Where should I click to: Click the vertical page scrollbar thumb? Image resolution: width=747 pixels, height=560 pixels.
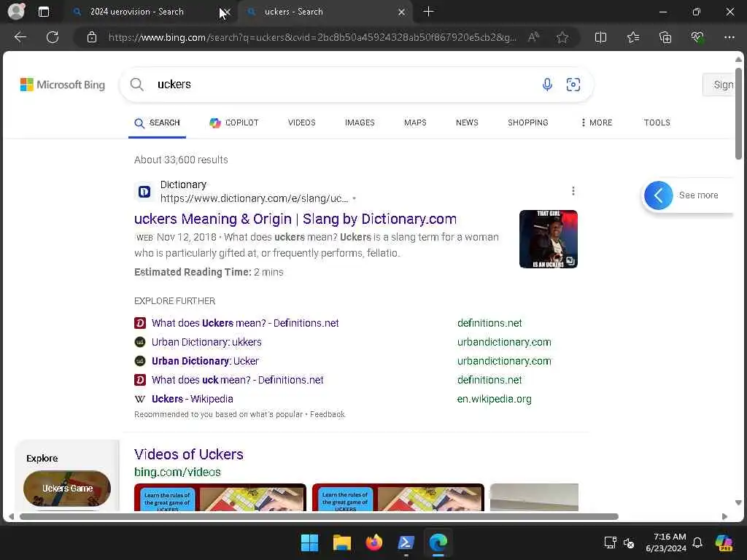click(738, 113)
